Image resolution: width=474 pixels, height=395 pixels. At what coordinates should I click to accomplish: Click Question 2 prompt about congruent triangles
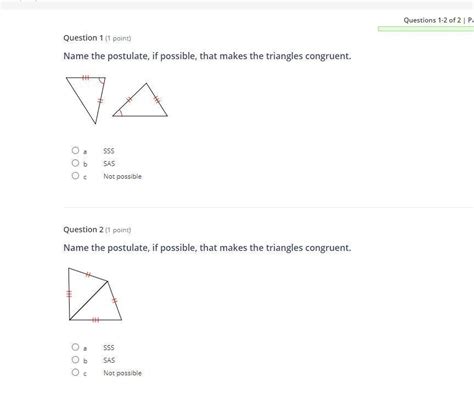tap(207, 248)
